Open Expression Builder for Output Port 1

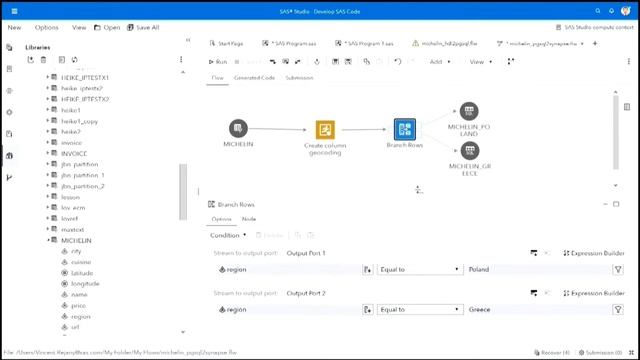point(594,253)
